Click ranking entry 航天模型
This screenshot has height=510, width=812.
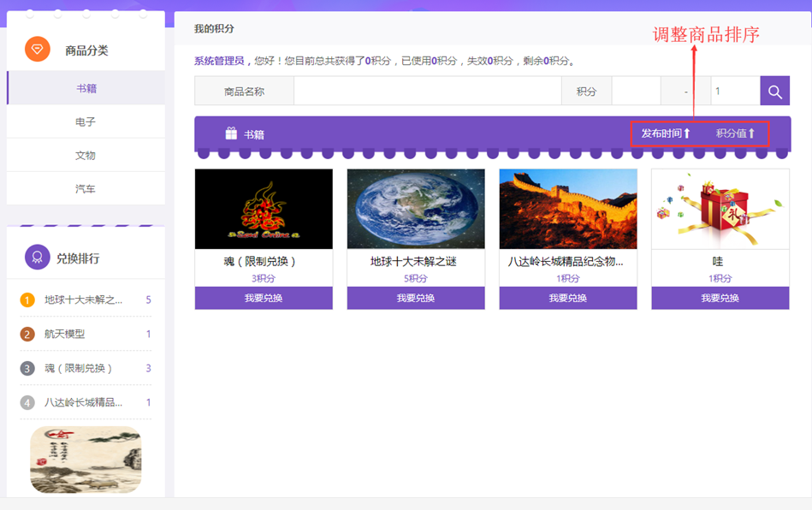click(65, 334)
